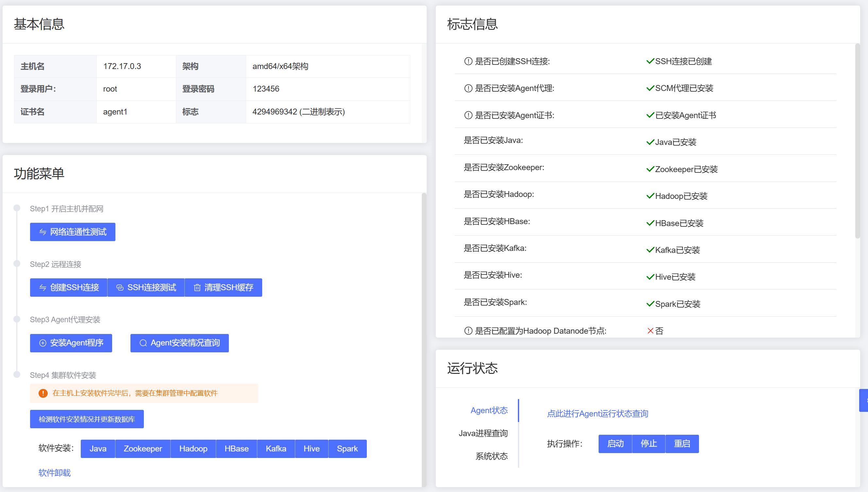Click the 标志信息 panel scrollbar
Viewport: 868px width, 492px height.
click(857, 142)
